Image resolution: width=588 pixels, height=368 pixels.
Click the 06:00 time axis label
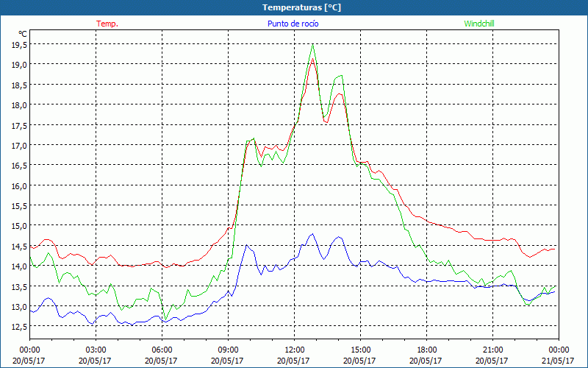pos(162,350)
